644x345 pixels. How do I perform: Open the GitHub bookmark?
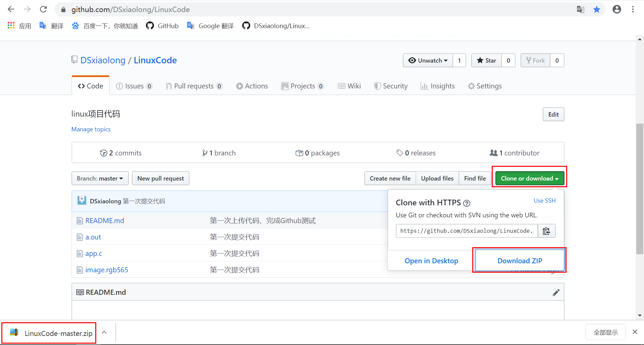click(x=162, y=26)
